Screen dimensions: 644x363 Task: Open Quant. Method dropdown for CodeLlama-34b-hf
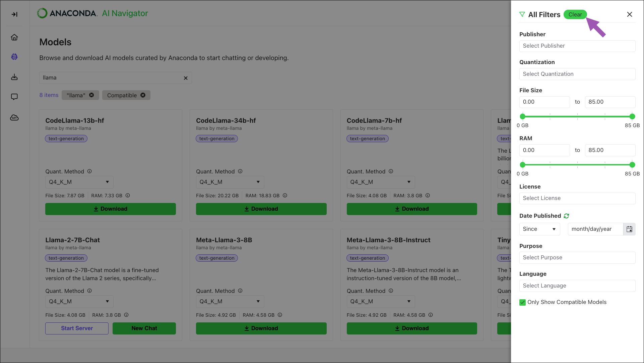(x=230, y=182)
